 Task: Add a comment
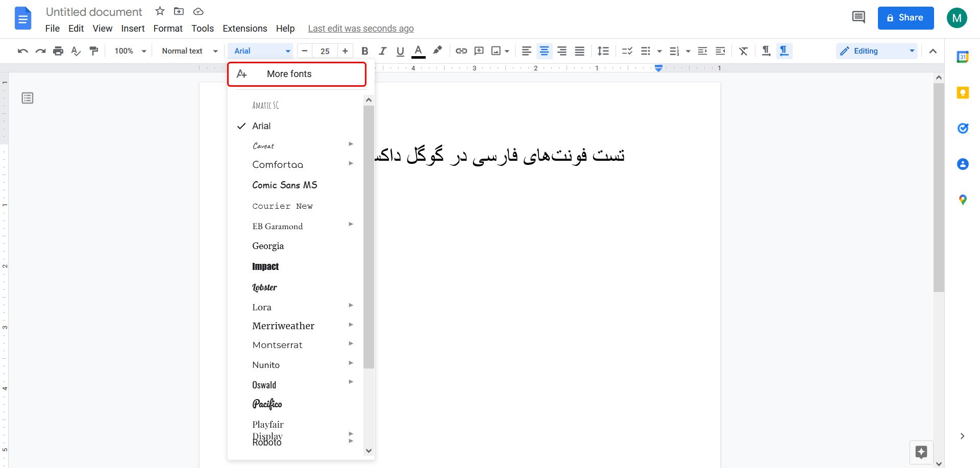479,51
